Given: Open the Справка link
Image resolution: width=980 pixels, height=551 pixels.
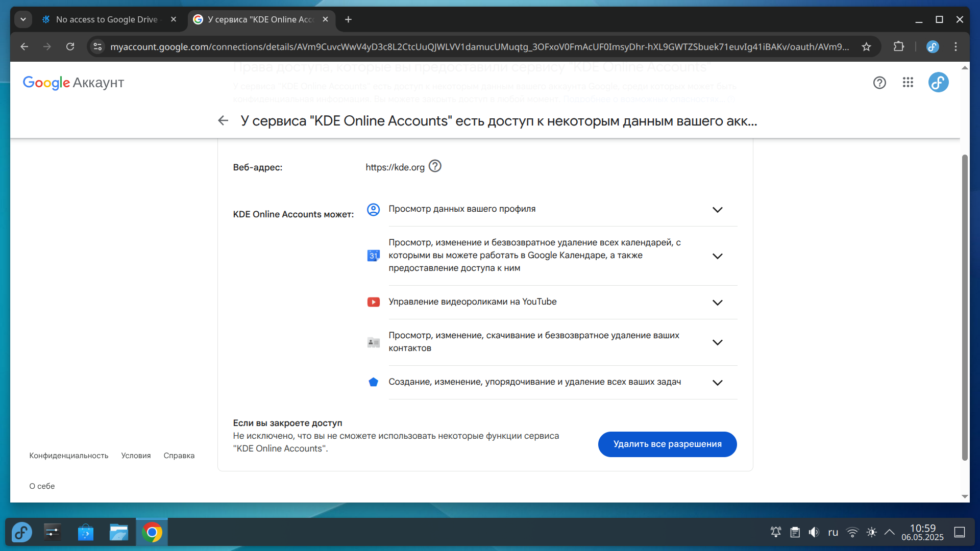Looking at the screenshot, I should (x=179, y=456).
